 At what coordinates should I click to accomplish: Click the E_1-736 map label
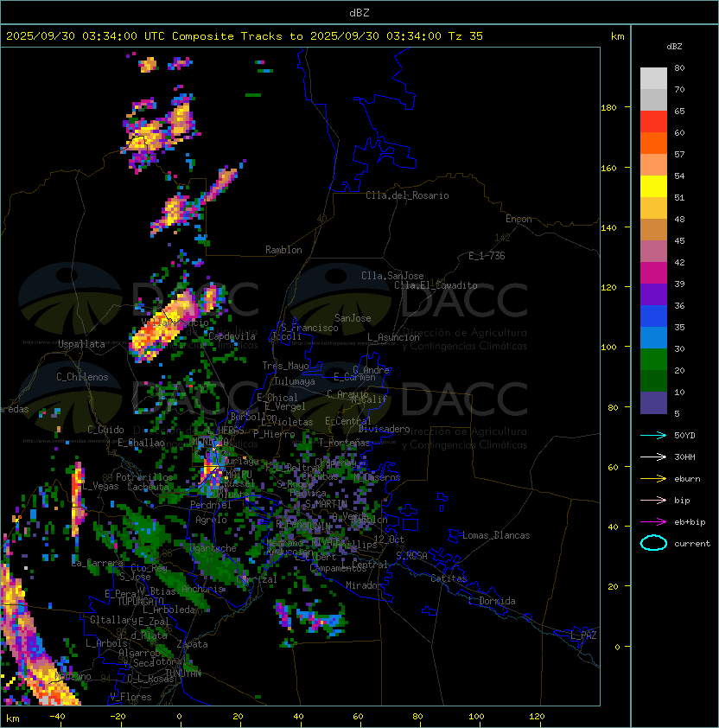click(487, 256)
